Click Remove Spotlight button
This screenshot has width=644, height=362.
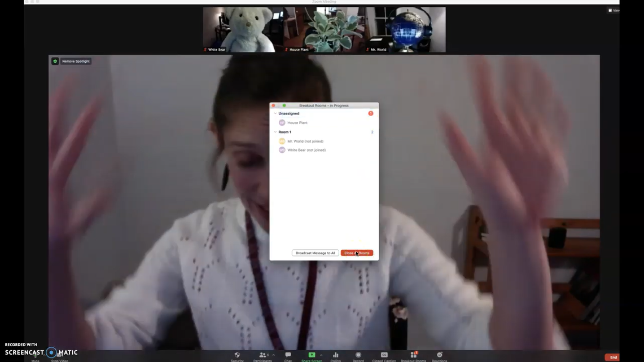coord(76,61)
